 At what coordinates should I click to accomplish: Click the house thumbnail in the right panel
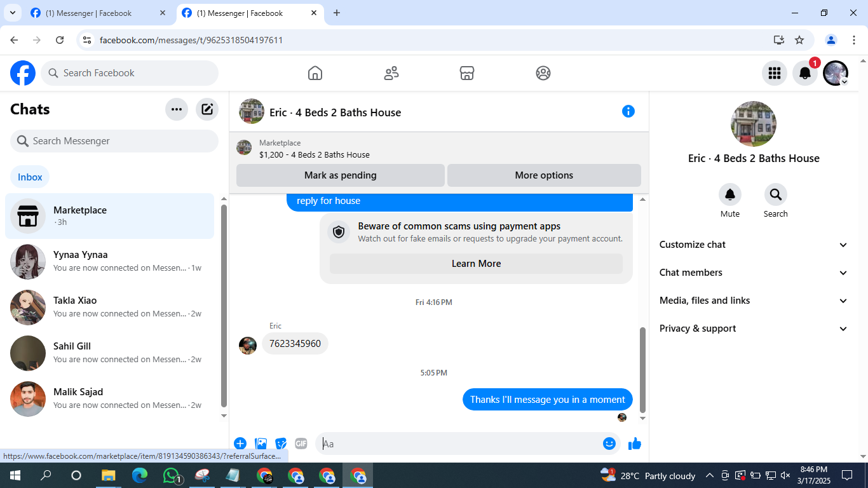[x=754, y=124]
